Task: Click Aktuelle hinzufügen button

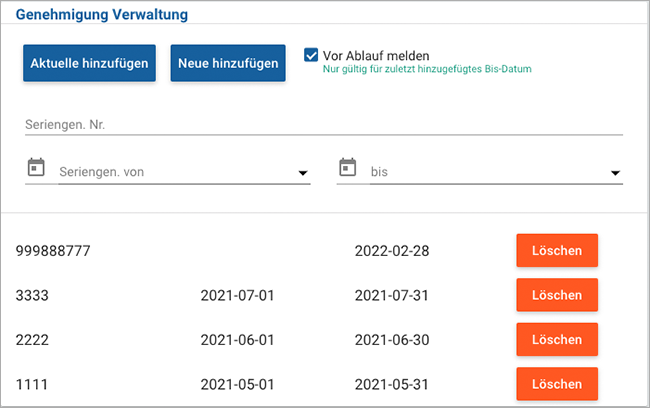Action: (90, 63)
